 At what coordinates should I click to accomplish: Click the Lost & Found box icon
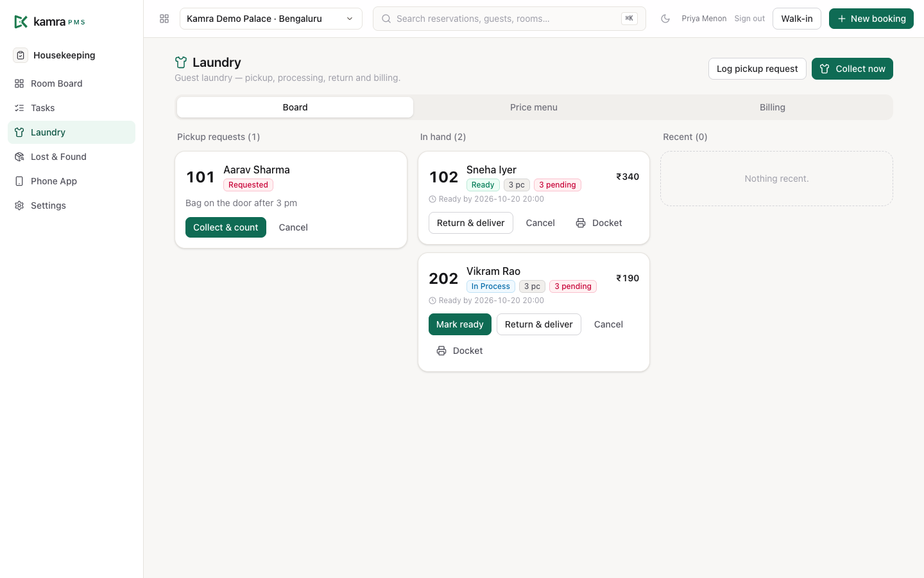[x=19, y=157]
